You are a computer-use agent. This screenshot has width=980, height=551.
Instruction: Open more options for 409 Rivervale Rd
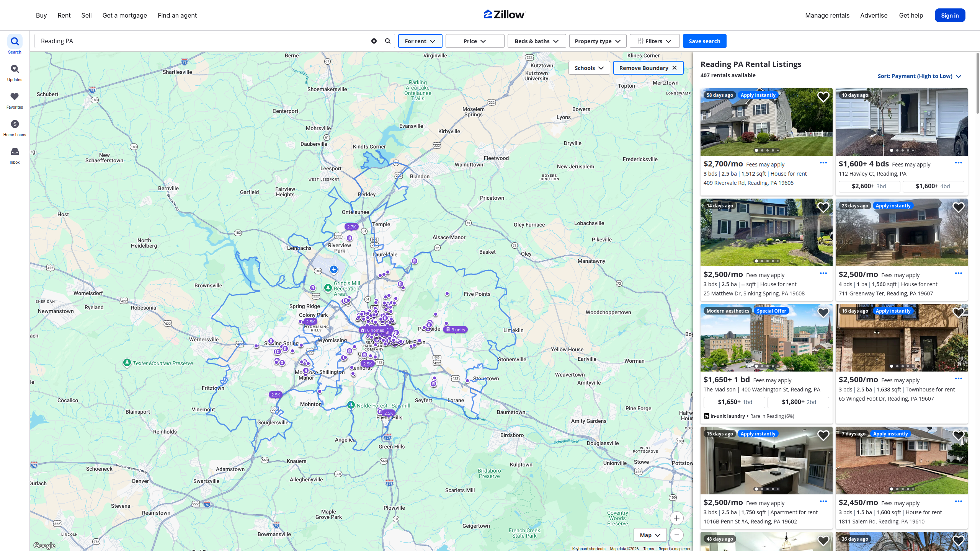[x=823, y=163]
